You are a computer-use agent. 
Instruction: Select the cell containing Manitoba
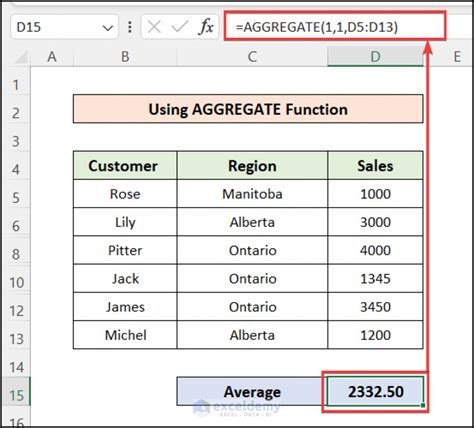tap(252, 194)
